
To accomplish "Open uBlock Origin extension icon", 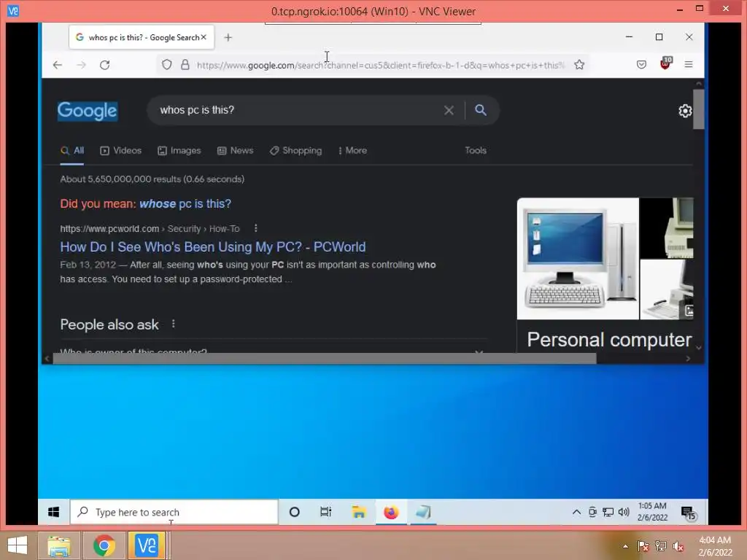I will click(x=665, y=63).
